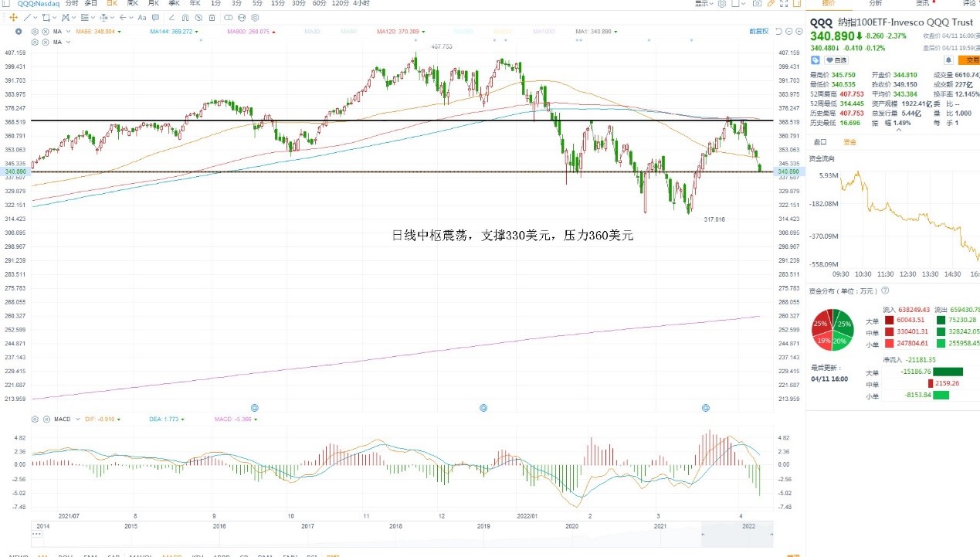The height and width of the screenshot is (557, 980).
Task: Open the 资讯 news tab
Action: pos(922,4)
